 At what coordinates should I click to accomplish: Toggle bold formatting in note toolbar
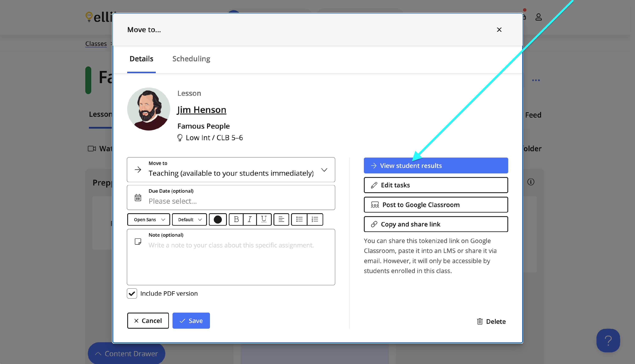tap(236, 219)
